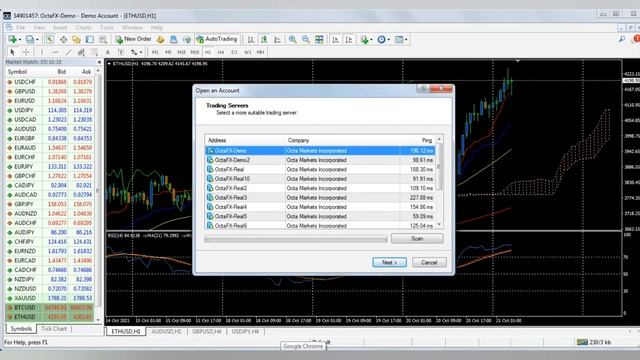This screenshot has width=640, height=360.
Task: Click the server list scrollbar thumb
Action: tap(439, 167)
